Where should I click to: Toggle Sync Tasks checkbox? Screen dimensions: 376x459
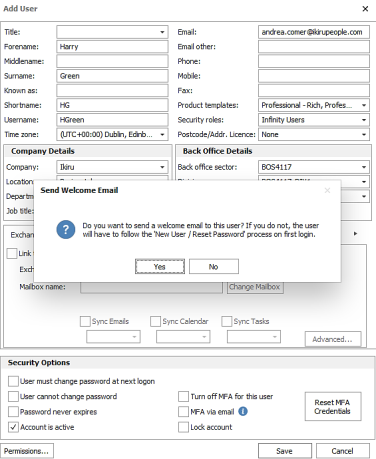[227, 321]
